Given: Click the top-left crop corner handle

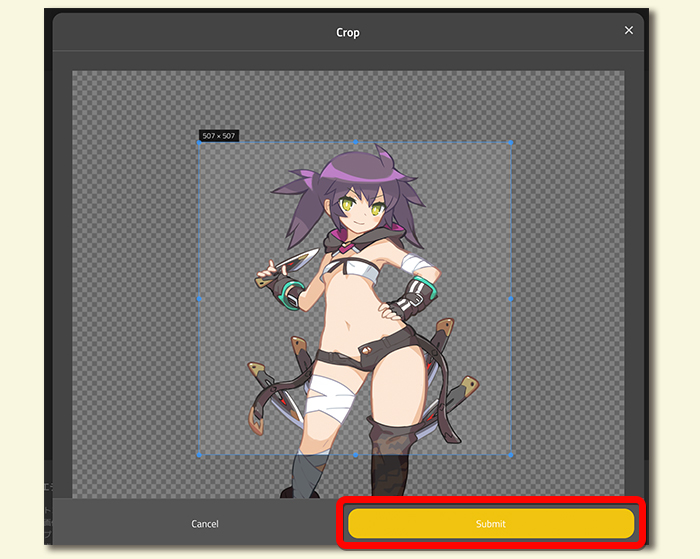Looking at the screenshot, I should click(x=199, y=142).
